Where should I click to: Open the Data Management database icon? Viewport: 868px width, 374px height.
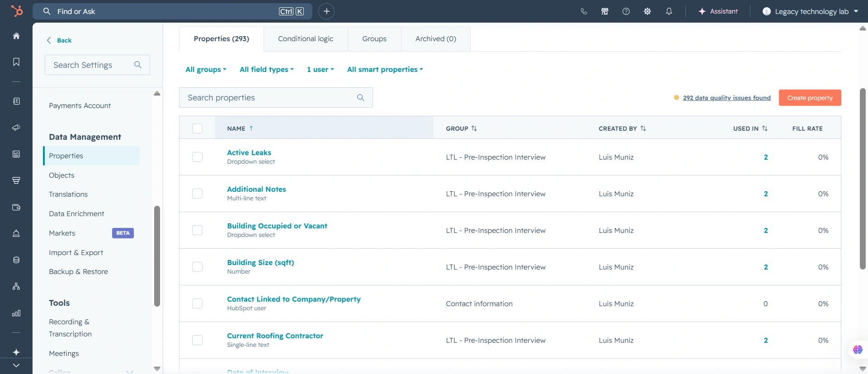pyautogui.click(x=16, y=260)
